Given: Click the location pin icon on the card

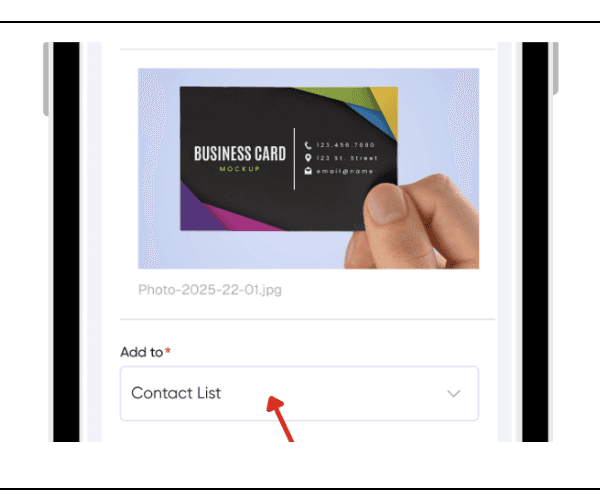Looking at the screenshot, I should click(x=308, y=158).
